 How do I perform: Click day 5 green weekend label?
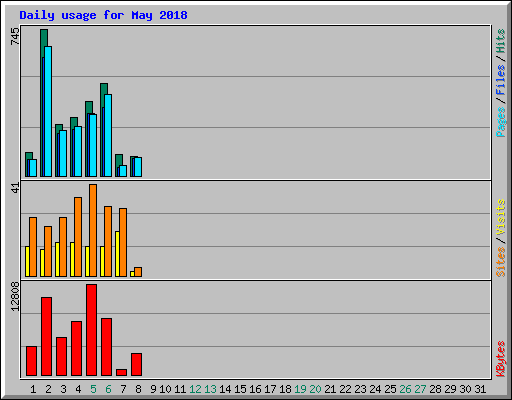pos(93,389)
